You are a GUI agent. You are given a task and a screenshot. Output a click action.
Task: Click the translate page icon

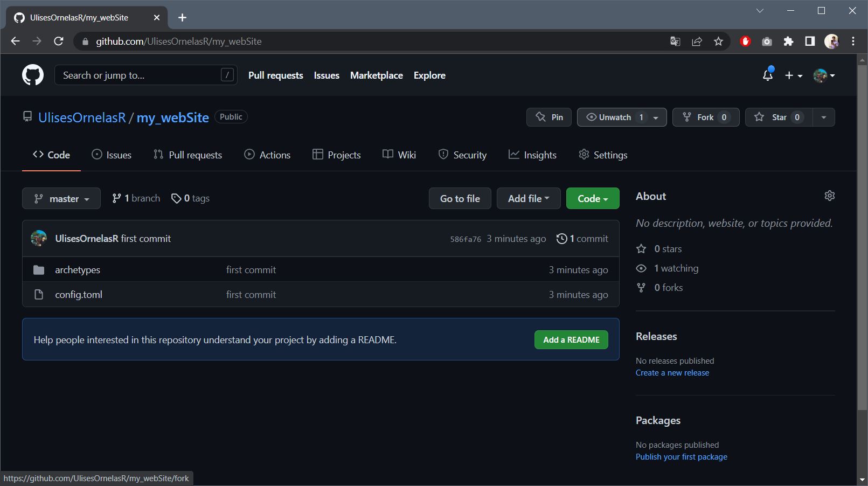pos(675,41)
